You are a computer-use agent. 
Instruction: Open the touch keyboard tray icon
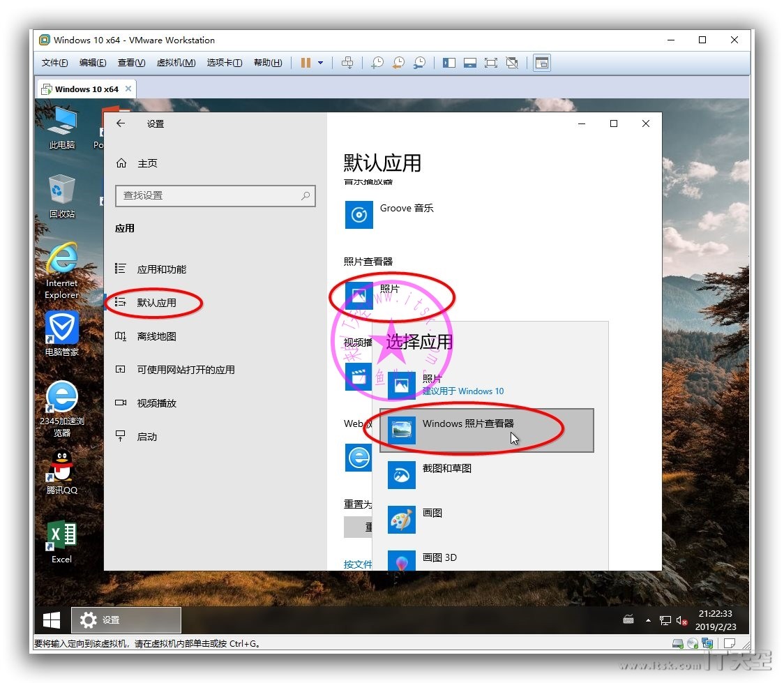[x=628, y=620]
